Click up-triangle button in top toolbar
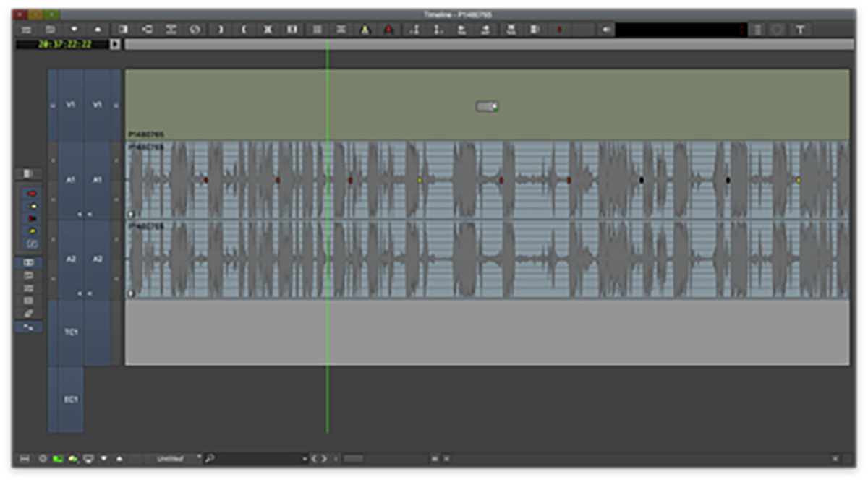Image resolution: width=868 pixels, height=482 pixels. point(98,30)
